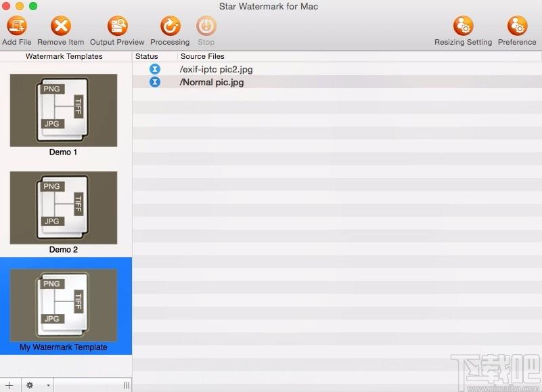The height and width of the screenshot is (392, 542).
Task: Select the /Normal pic.jpg file row
Action: (337, 82)
